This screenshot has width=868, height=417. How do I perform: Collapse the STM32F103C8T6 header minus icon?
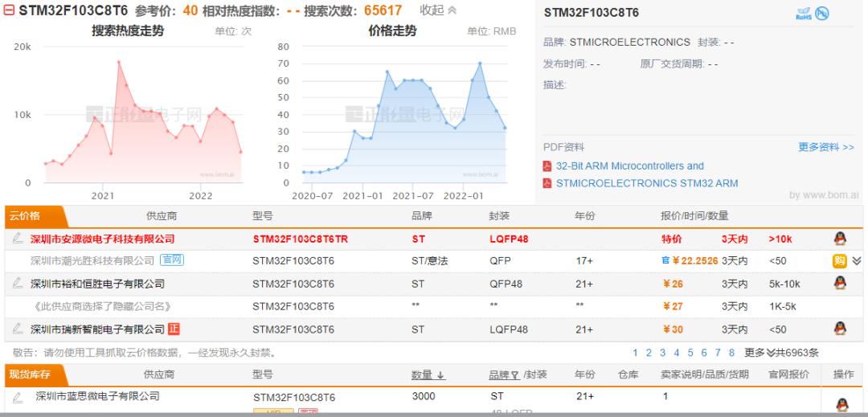(x=10, y=10)
